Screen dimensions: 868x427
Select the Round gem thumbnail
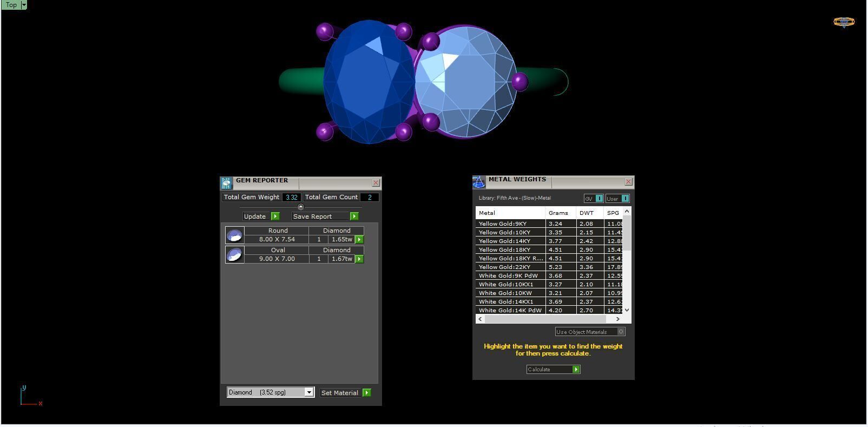click(234, 235)
